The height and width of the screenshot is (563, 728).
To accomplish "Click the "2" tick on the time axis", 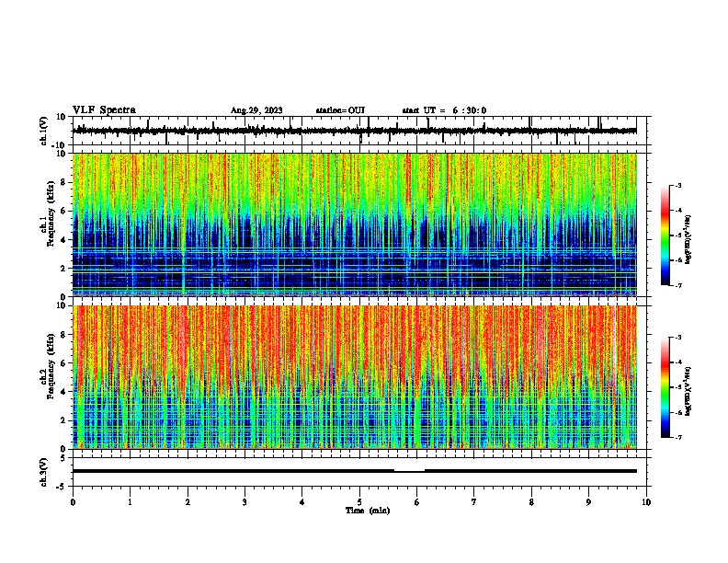I will (x=188, y=502).
